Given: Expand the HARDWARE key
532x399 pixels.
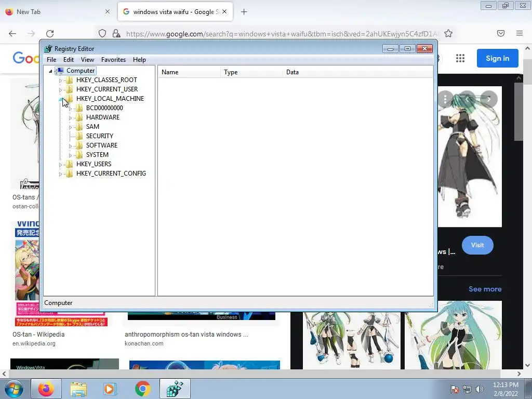Looking at the screenshot, I should coord(70,118).
